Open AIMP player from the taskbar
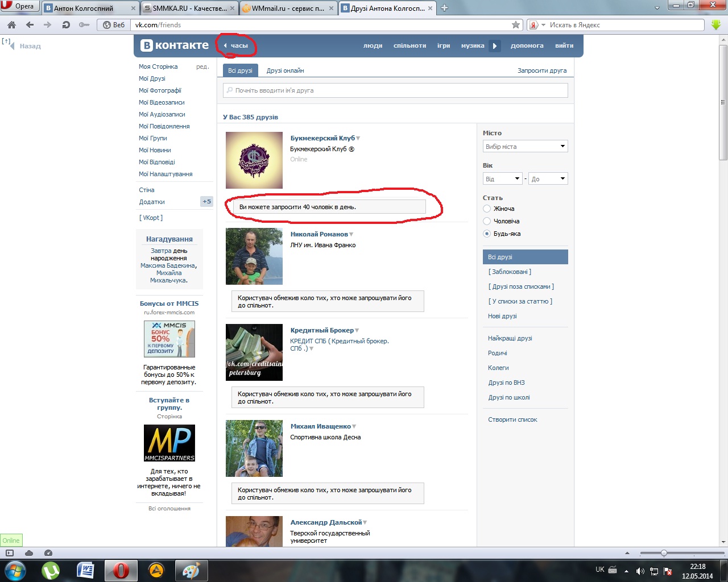 pyautogui.click(x=156, y=570)
